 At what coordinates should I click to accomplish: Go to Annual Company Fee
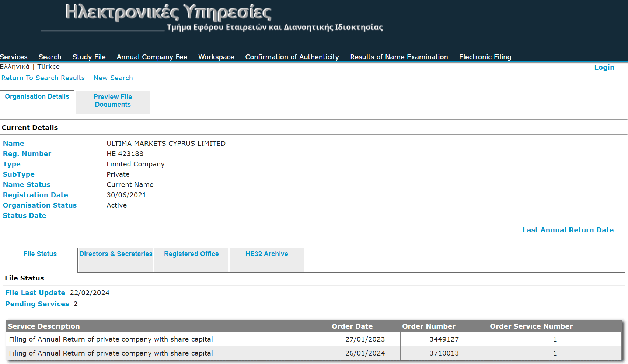point(152,57)
